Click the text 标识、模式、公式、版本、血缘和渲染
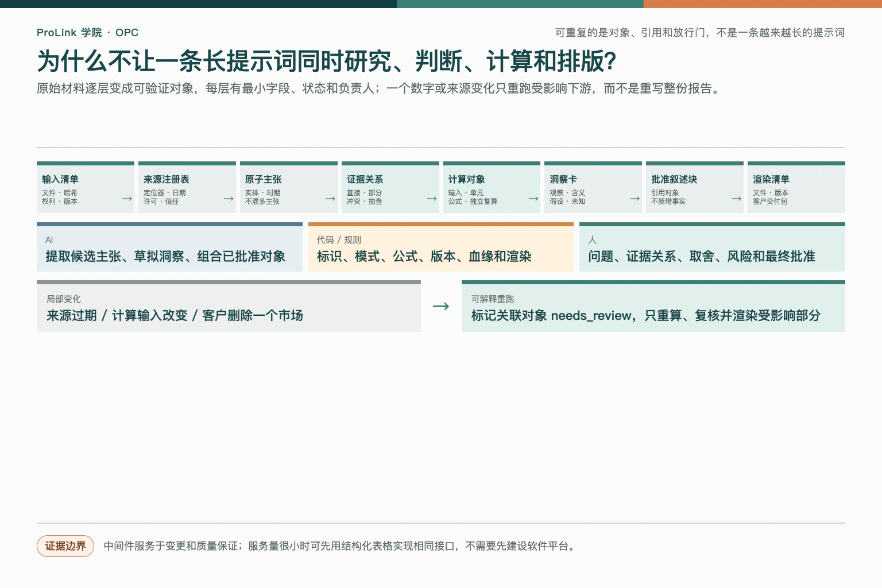The width and height of the screenshot is (882, 588). (x=424, y=256)
